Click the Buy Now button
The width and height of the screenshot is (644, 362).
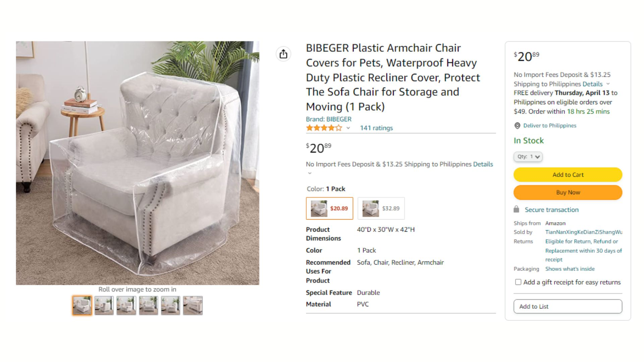click(x=568, y=192)
